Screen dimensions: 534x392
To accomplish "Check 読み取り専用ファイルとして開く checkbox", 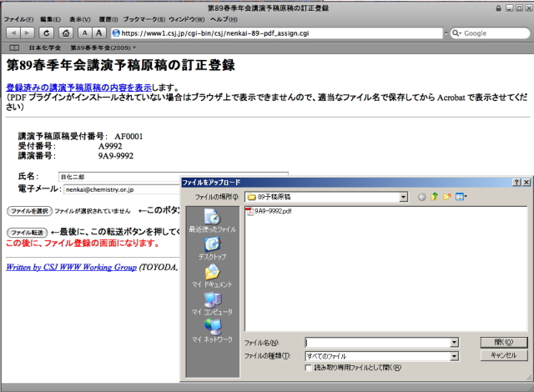I will (308, 368).
